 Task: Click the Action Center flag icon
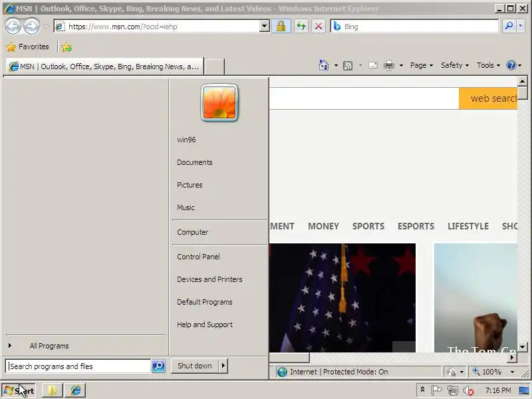pyautogui.click(x=437, y=390)
